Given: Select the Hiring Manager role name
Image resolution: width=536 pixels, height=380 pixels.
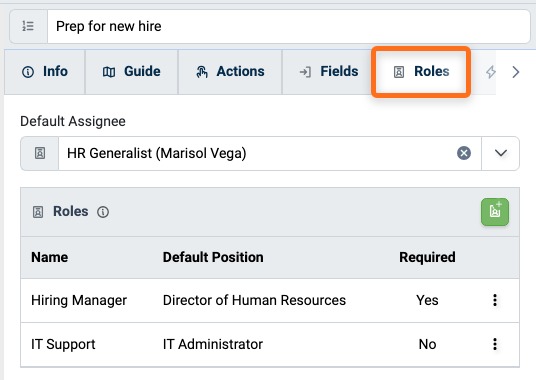Looking at the screenshot, I should pos(79,300).
